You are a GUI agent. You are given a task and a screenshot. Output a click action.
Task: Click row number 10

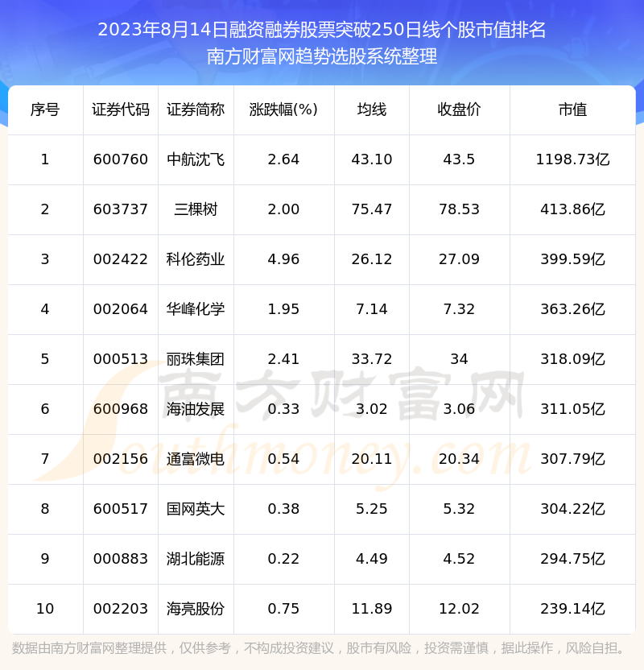tap(45, 609)
